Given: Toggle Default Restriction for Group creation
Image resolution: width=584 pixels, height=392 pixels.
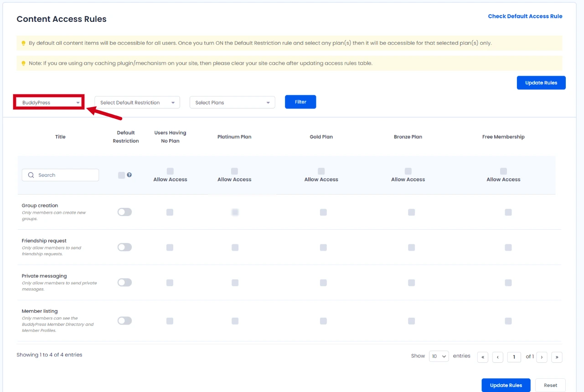Looking at the screenshot, I should (124, 212).
